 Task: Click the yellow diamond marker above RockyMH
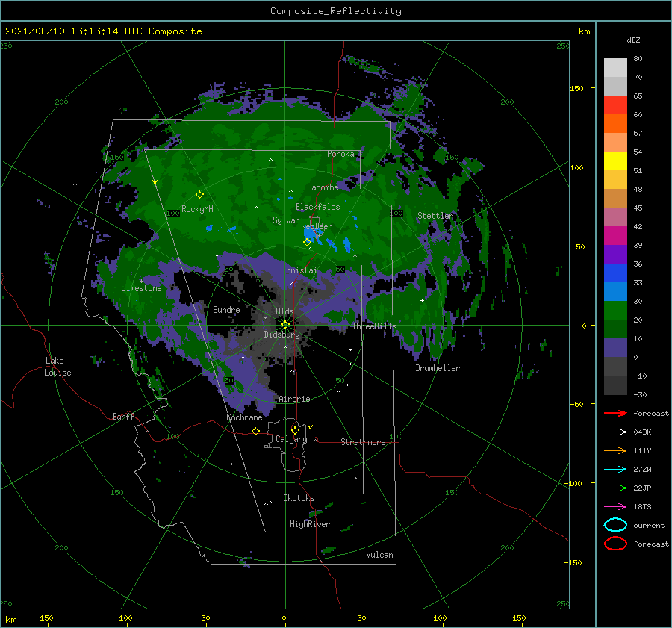point(199,195)
